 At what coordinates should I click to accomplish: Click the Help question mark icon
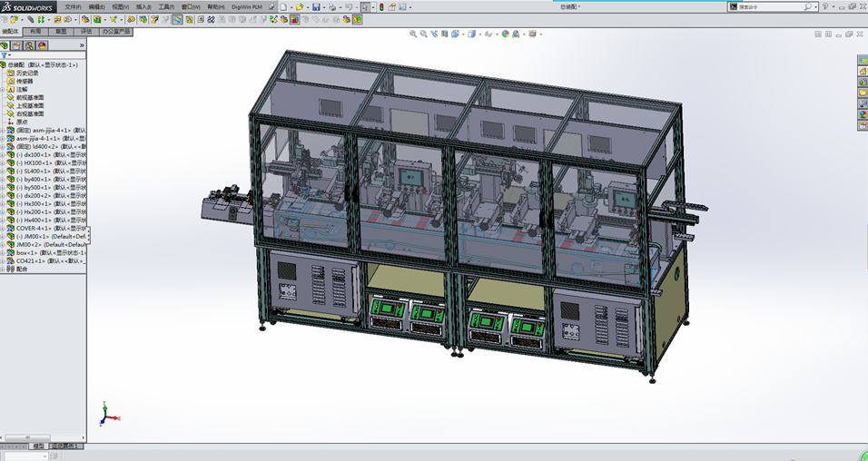[825, 6]
